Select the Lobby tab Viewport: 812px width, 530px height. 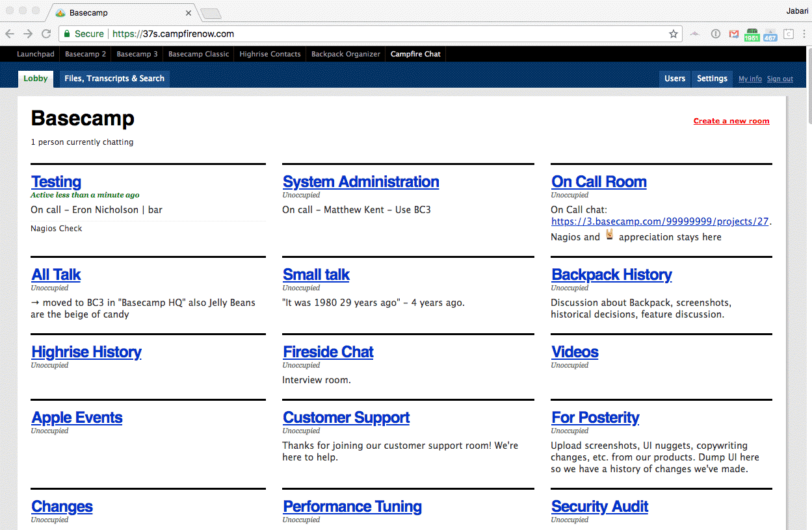pyautogui.click(x=36, y=79)
